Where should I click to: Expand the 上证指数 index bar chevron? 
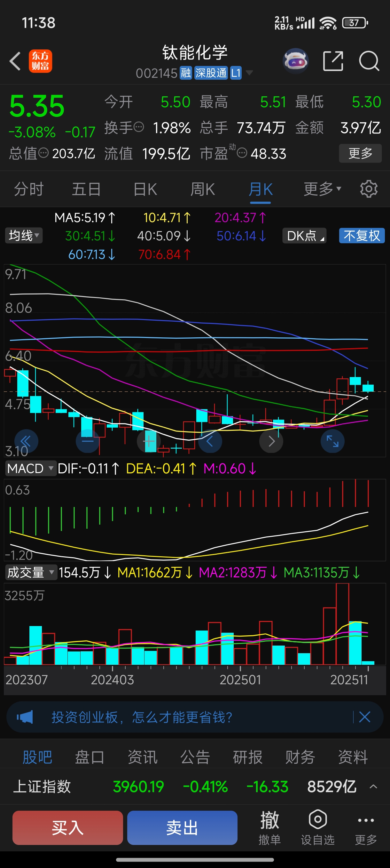click(373, 786)
